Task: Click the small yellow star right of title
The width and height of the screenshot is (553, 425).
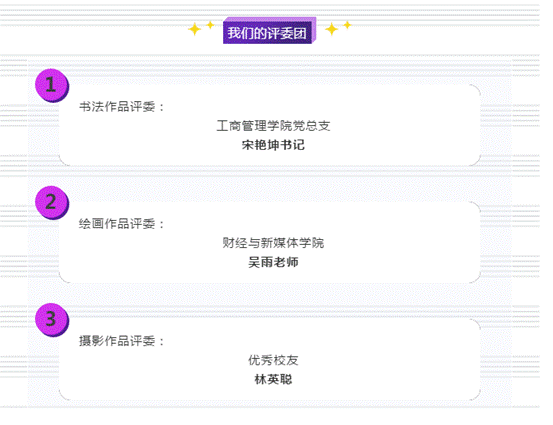Action: pos(347,25)
